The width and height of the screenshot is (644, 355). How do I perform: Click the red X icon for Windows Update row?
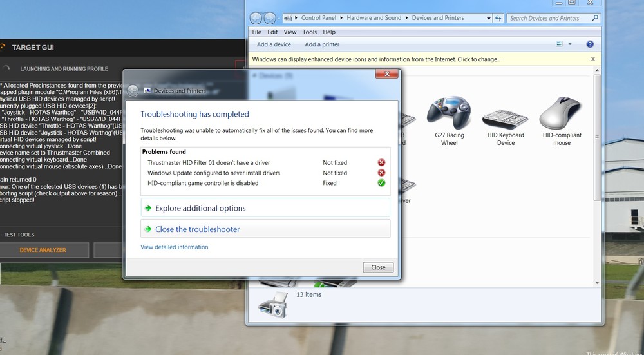pos(381,173)
